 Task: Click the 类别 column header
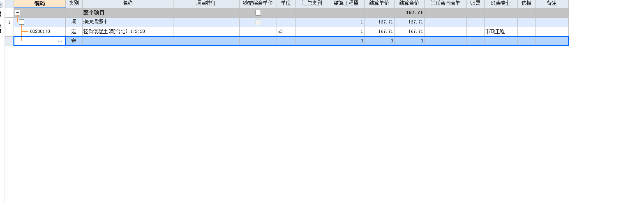74,3
